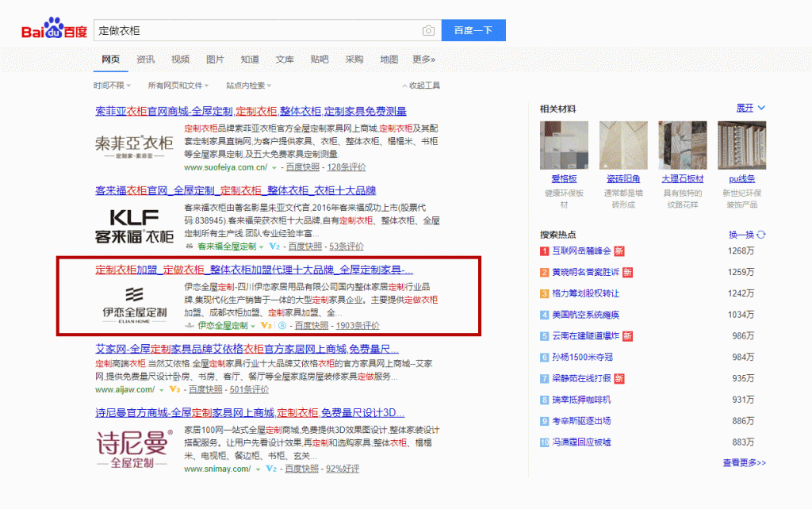Click the Baidu logo
The width and height of the screenshot is (812, 509).
tap(55, 29)
